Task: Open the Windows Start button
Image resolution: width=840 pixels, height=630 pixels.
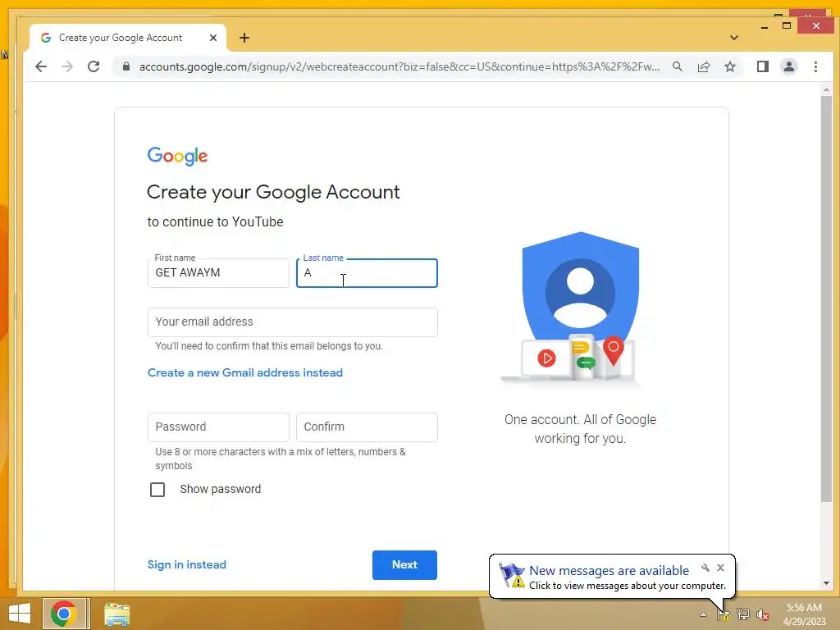Action: (x=20, y=614)
